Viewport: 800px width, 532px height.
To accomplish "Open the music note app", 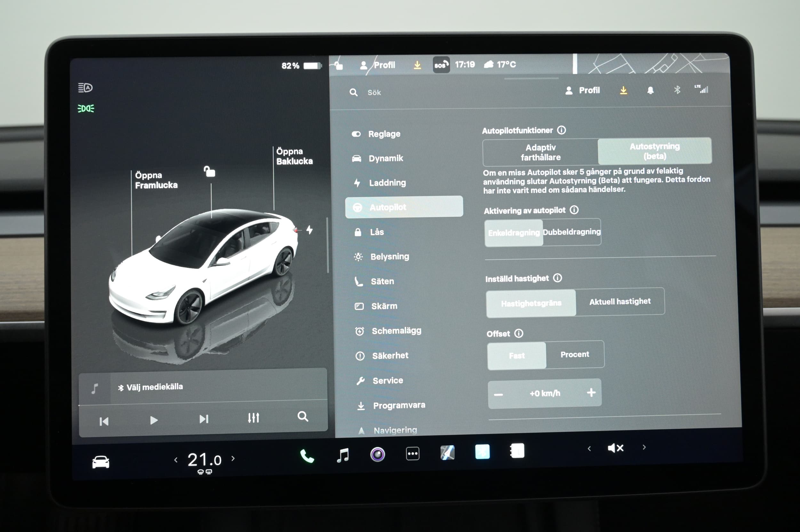I will (x=343, y=455).
